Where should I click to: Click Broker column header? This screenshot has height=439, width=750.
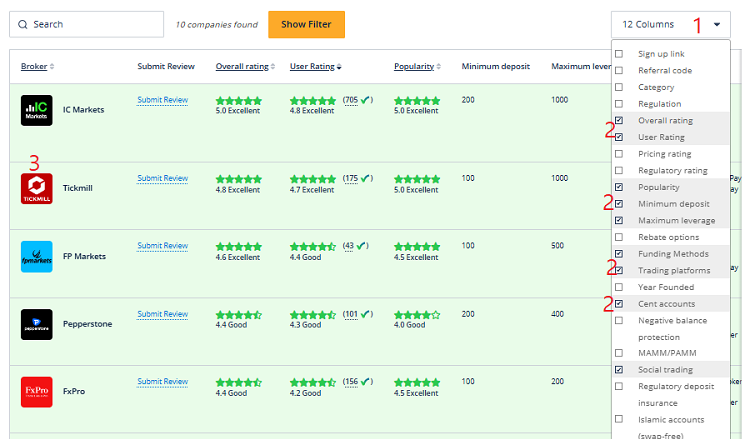coord(34,66)
